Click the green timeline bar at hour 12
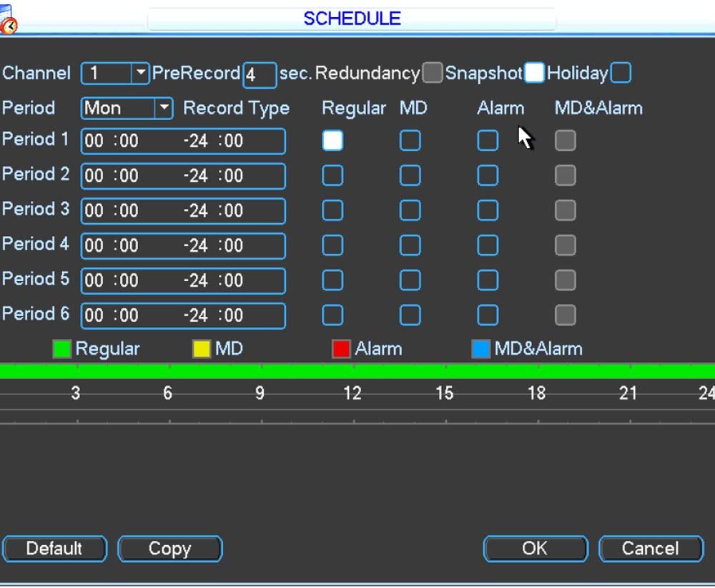 pos(353,371)
